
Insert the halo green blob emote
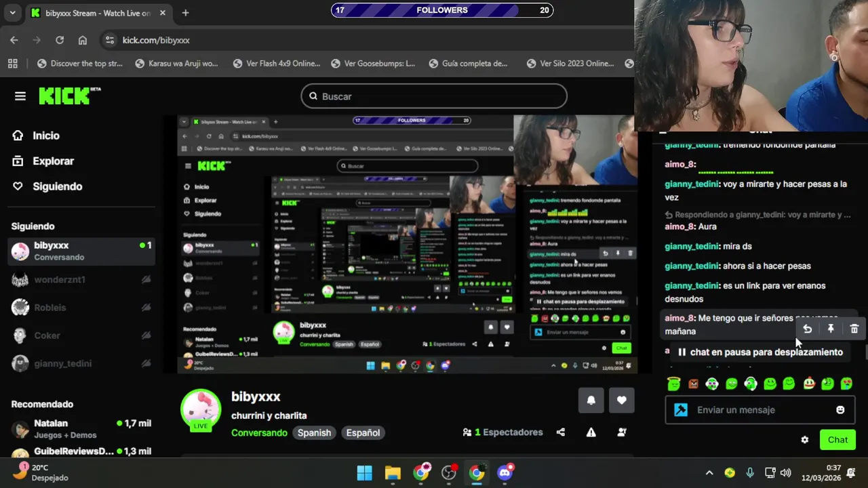(x=673, y=384)
